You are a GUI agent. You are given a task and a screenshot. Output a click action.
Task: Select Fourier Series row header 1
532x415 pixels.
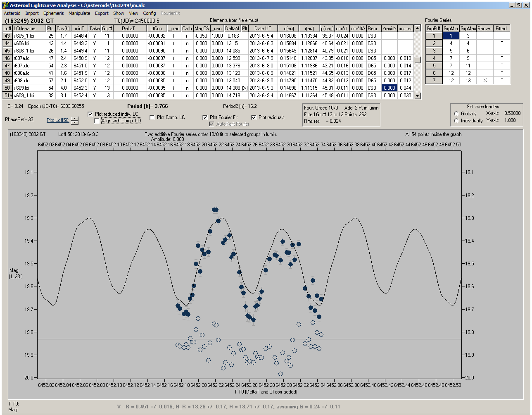click(x=434, y=36)
